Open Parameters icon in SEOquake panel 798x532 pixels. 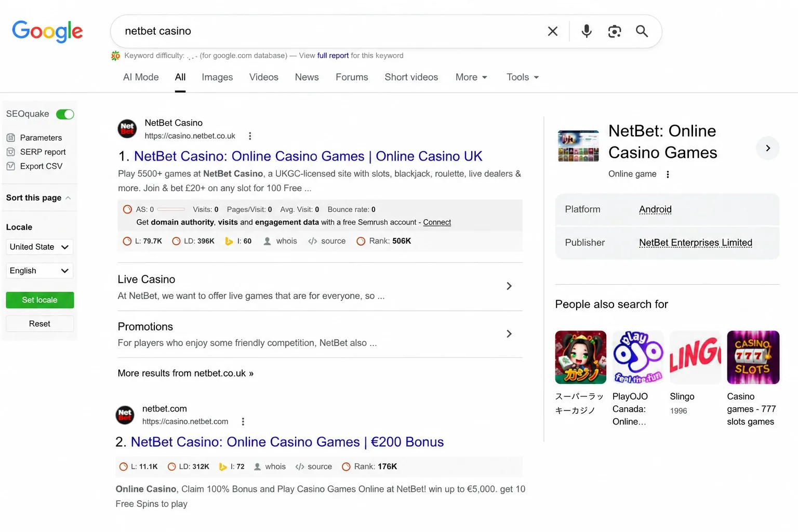pyautogui.click(x=11, y=138)
